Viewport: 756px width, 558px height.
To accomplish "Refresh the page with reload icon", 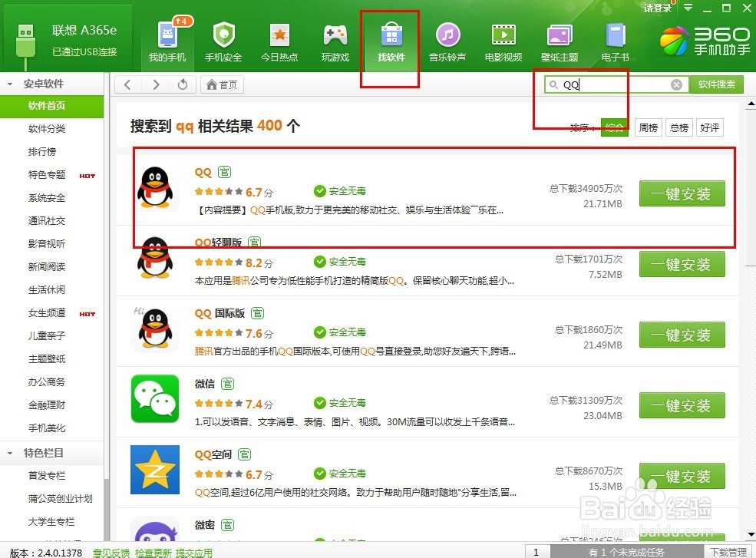I will coord(183,85).
